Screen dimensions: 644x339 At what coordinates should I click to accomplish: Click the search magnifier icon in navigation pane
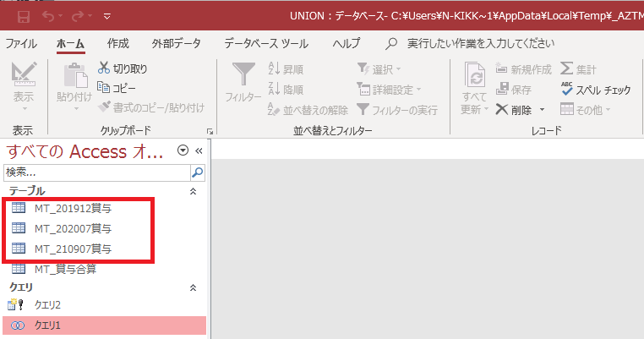click(x=197, y=172)
